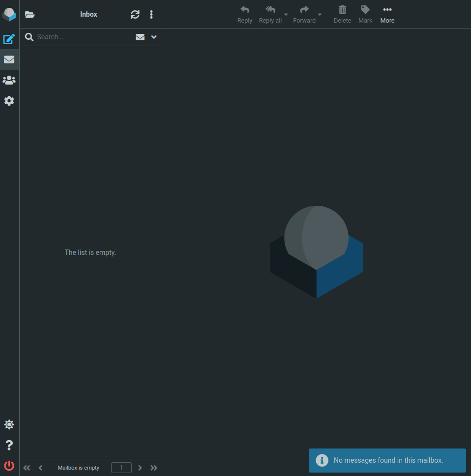Click the search magnifier icon
This screenshot has height=476, width=471.
coord(29,37)
